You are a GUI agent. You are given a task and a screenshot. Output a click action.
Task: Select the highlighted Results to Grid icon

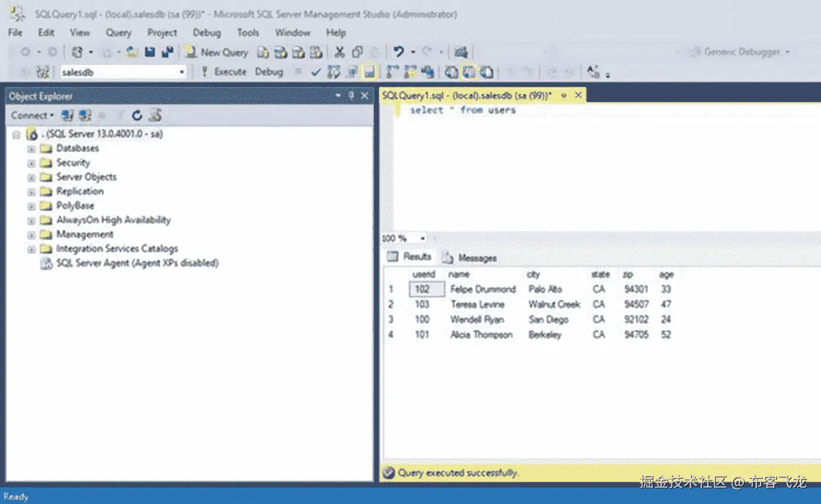coord(469,72)
